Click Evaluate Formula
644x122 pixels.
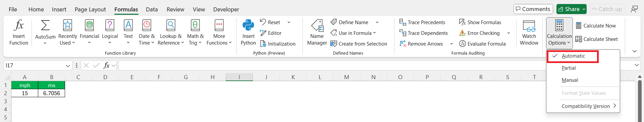click(x=482, y=44)
